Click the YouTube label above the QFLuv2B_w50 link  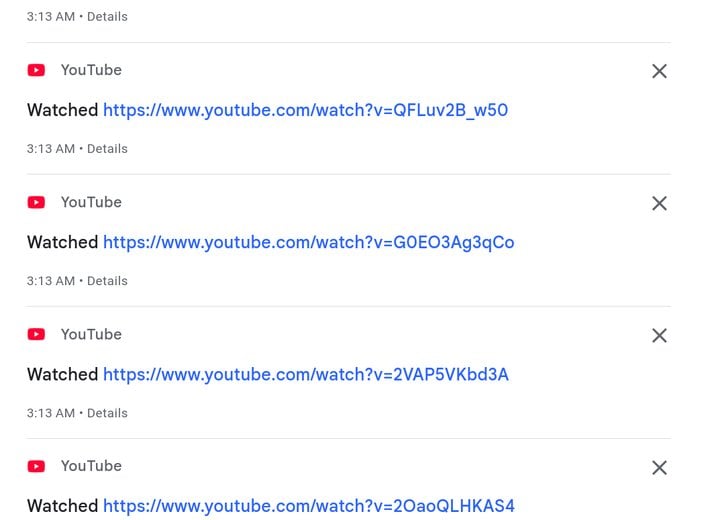(91, 70)
